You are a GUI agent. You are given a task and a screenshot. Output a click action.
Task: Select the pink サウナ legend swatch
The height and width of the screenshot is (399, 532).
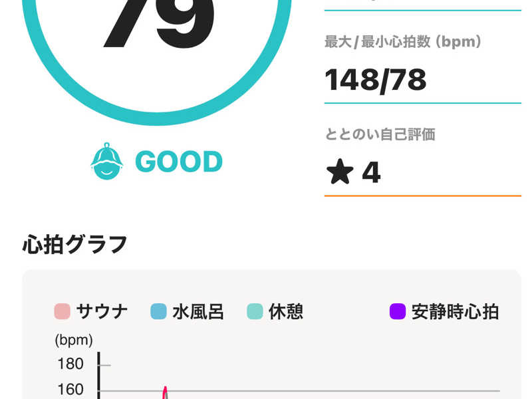[x=62, y=311]
